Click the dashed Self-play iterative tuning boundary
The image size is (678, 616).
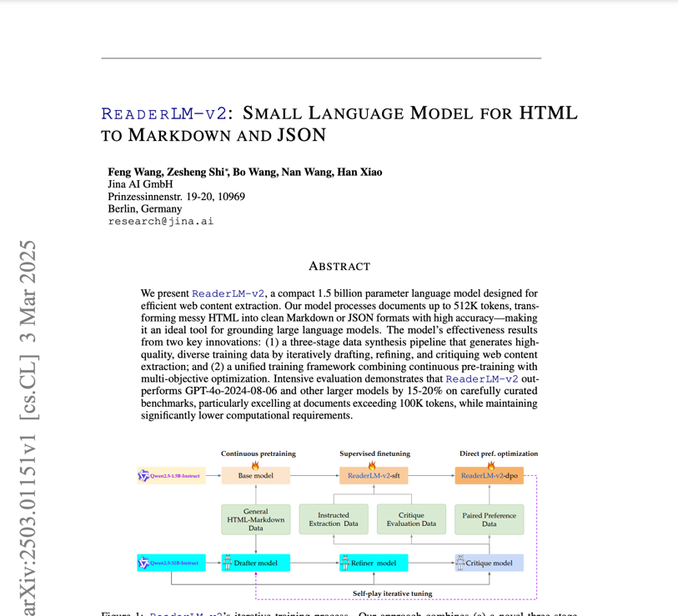393,593
